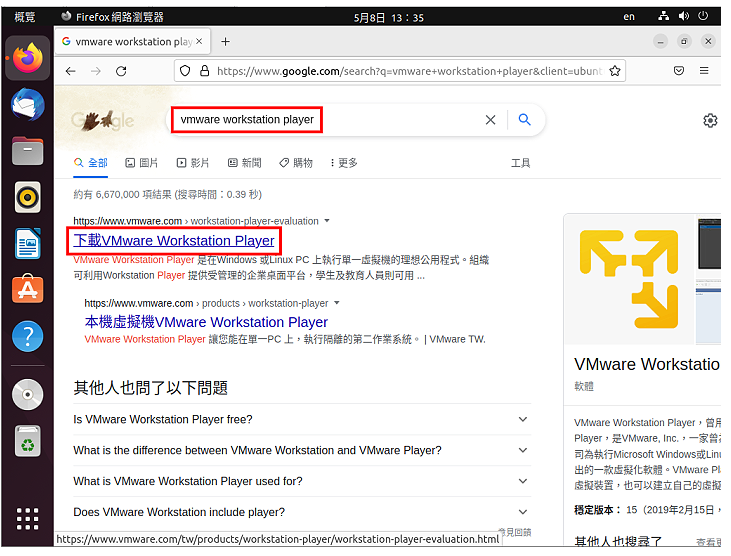Expand "Is VMware Workstation Player free?" question
Viewport: 731px width, 556px height.
[302, 419]
